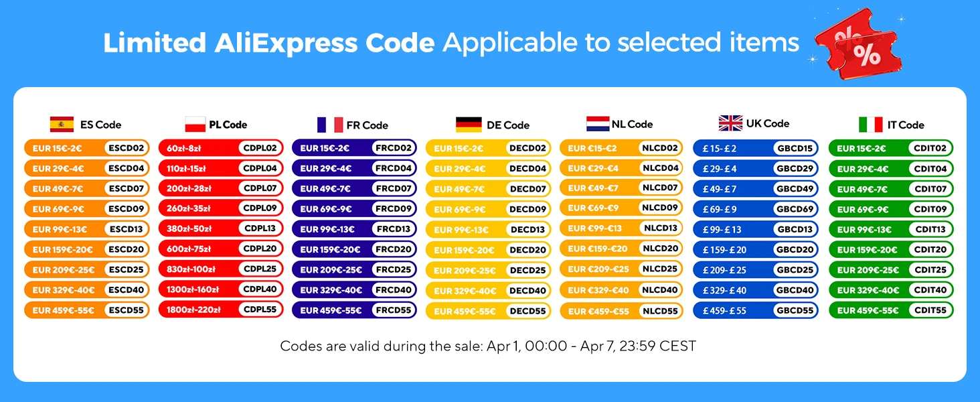Image resolution: width=980 pixels, height=402 pixels.
Task: Select the CDPL55 coupon code
Action: [x=260, y=310]
